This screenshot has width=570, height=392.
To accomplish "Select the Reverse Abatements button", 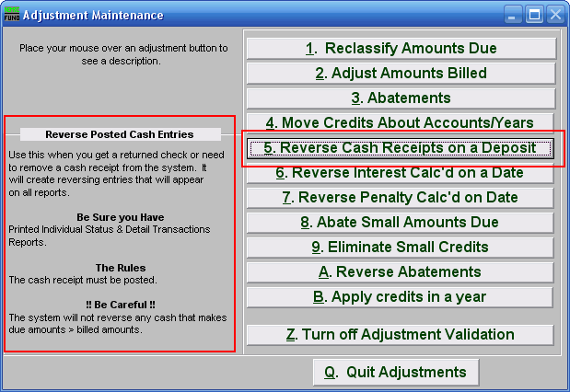I will click(401, 271).
